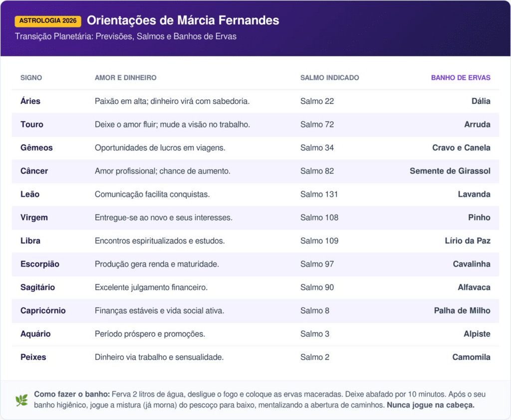Click the Lírio da Paz herb name
The width and height of the screenshot is (511, 420).
467,241
